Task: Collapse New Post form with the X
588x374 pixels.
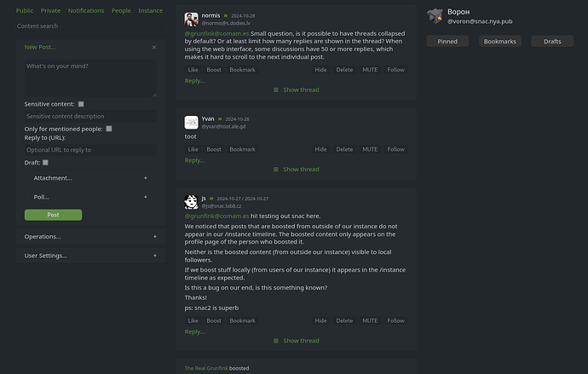Action: point(154,48)
